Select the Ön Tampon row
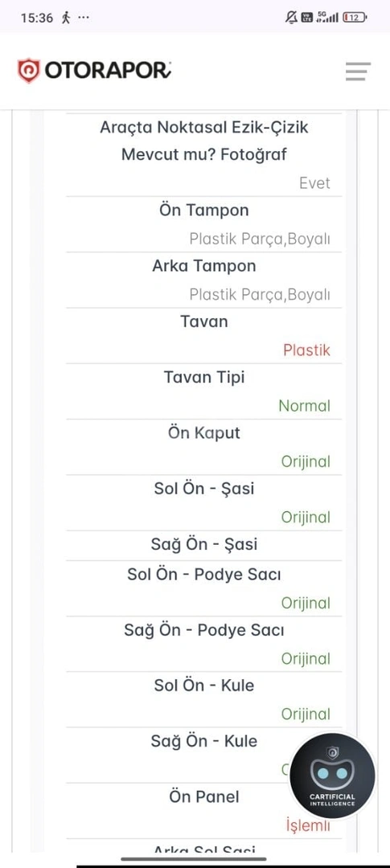The height and width of the screenshot is (868, 390). (204, 225)
